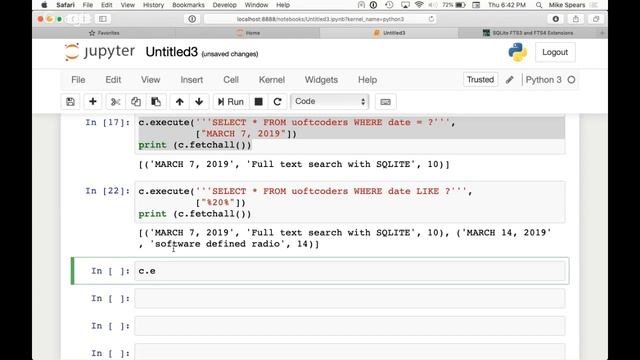Reload page with the address bar refresh icon
Image resolution: width=640 pixels, height=360 pixels.
pos(431,19)
